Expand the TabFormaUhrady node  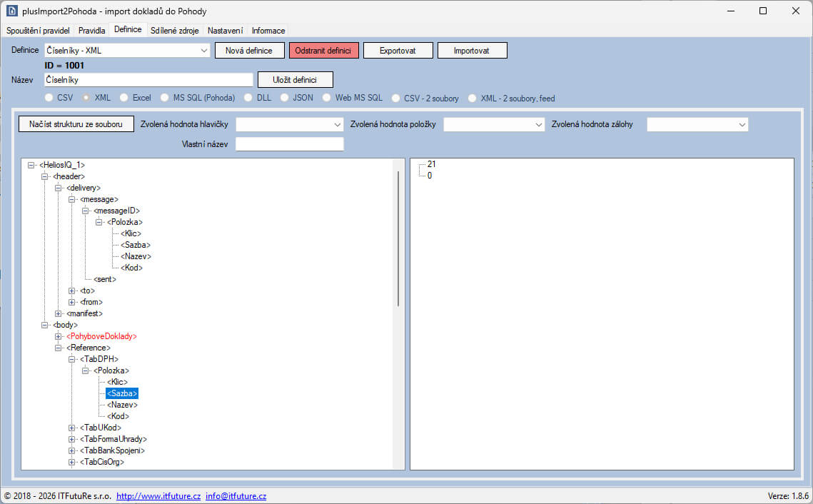click(71, 439)
